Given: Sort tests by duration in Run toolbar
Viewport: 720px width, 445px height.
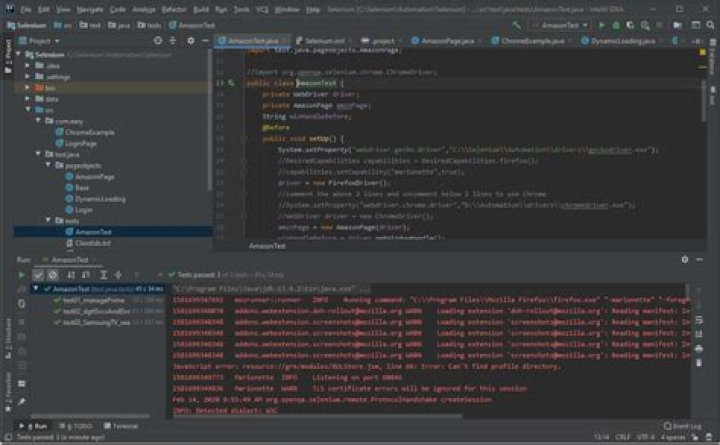Looking at the screenshot, I should tap(86, 275).
